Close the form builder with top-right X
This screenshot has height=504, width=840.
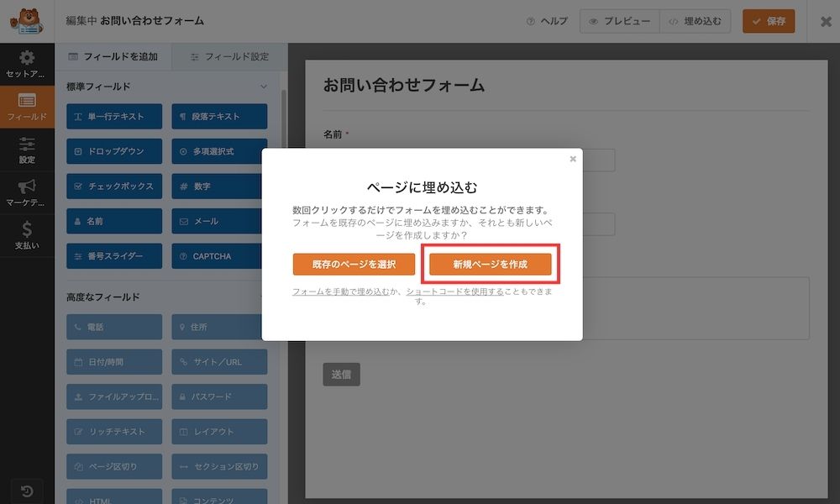826,22
